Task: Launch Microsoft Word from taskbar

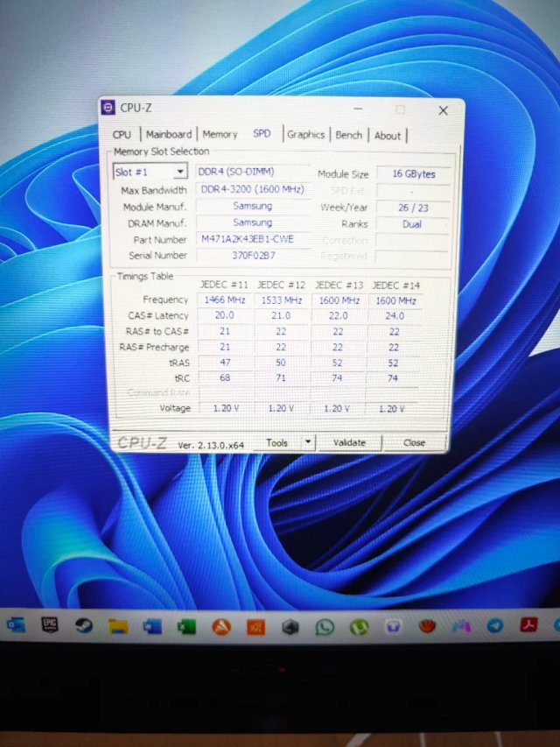Action: (x=152, y=626)
